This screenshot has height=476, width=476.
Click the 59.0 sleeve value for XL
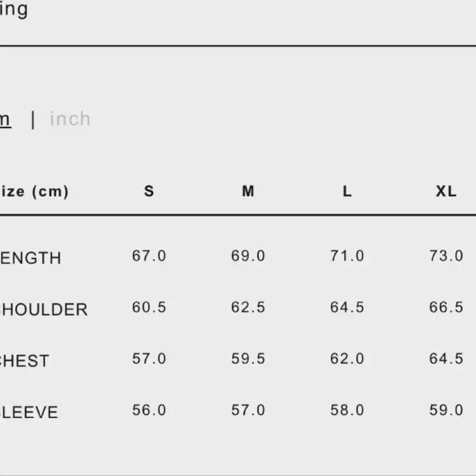[446, 410]
